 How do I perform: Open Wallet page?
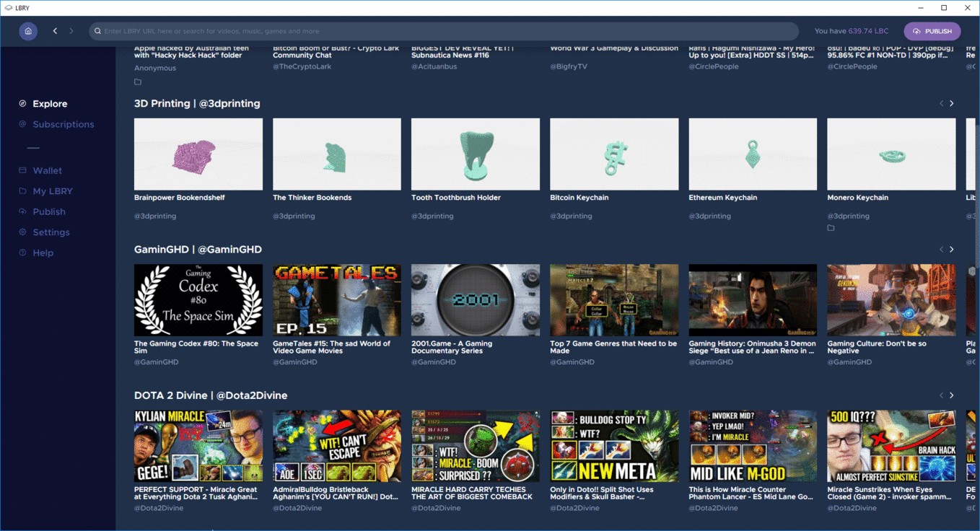(48, 171)
